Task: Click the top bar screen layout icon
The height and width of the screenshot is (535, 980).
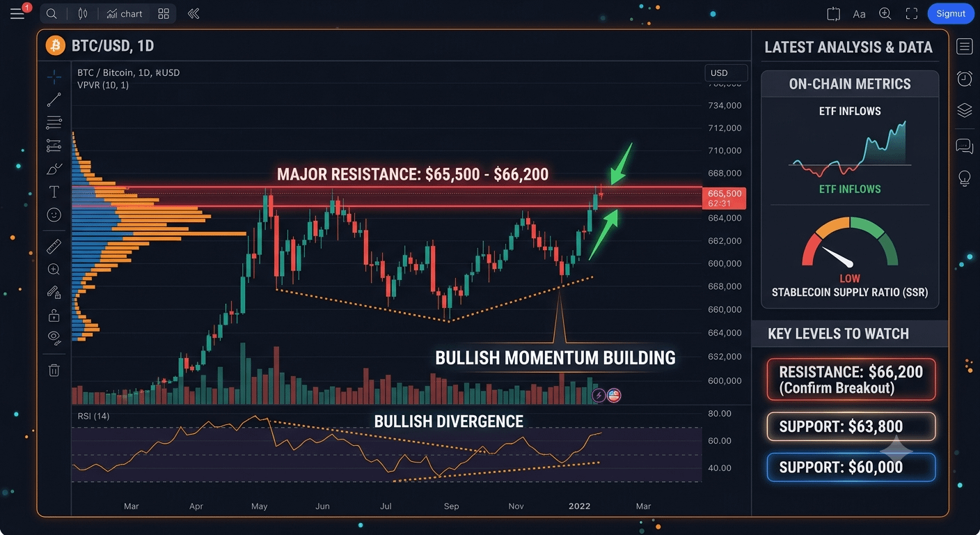Action: (834, 13)
